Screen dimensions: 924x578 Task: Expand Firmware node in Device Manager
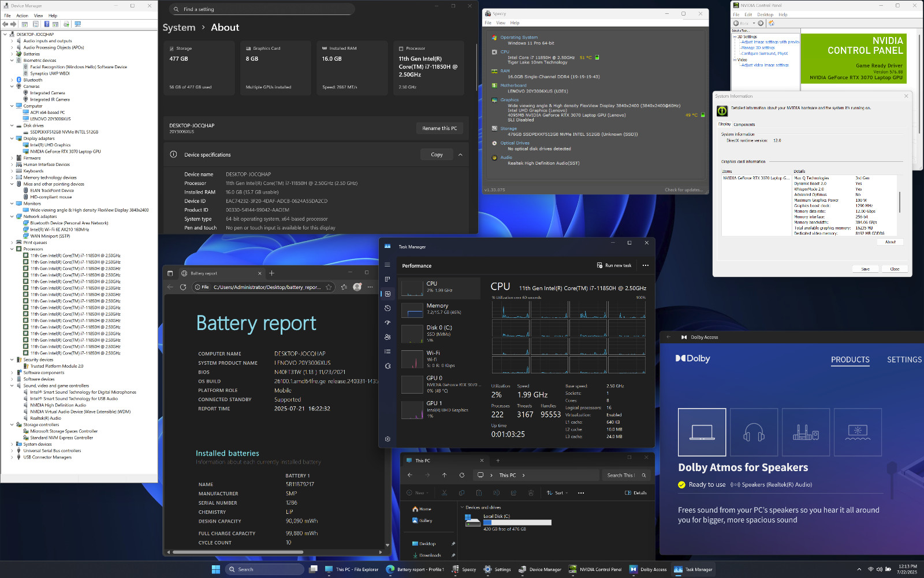click(12, 158)
